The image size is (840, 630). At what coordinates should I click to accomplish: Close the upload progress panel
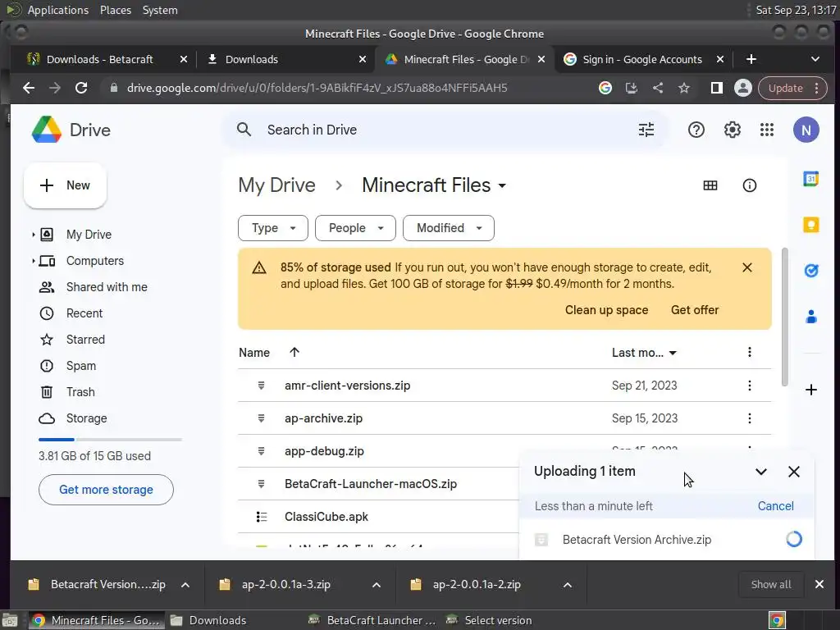click(x=793, y=472)
